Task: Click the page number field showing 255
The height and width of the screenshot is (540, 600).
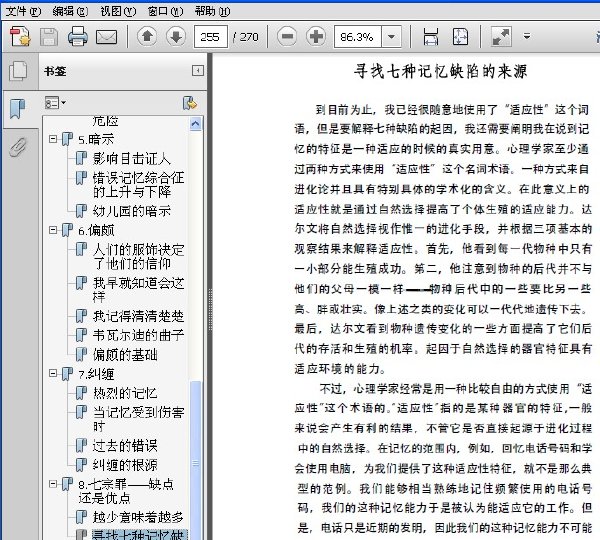Action: pos(210,37)
